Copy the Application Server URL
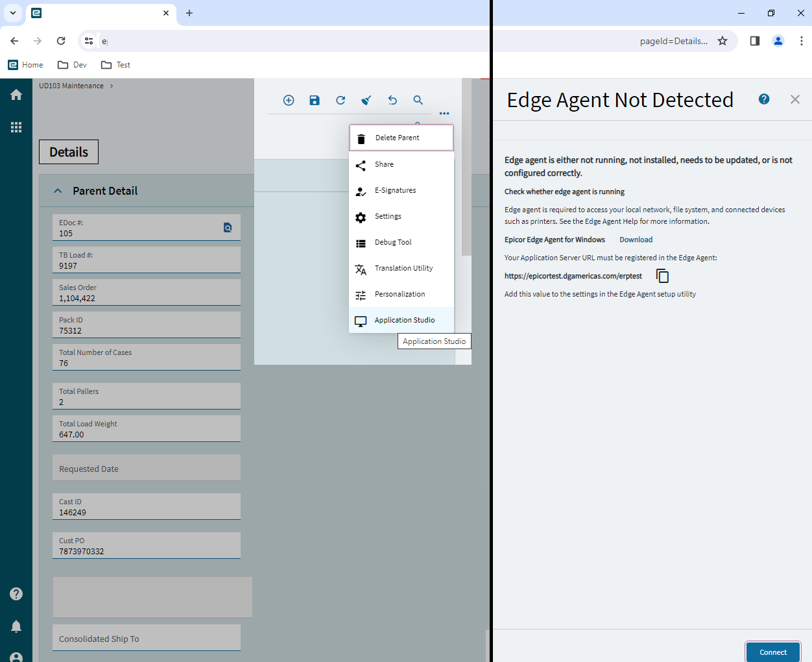This screenshot has height=662, width=812. pos(662,276)
